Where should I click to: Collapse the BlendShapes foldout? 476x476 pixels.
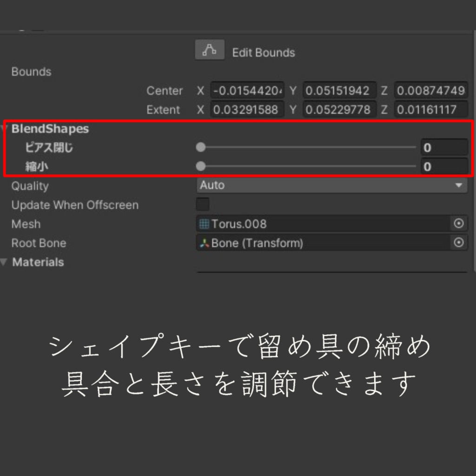coord(4,129)
